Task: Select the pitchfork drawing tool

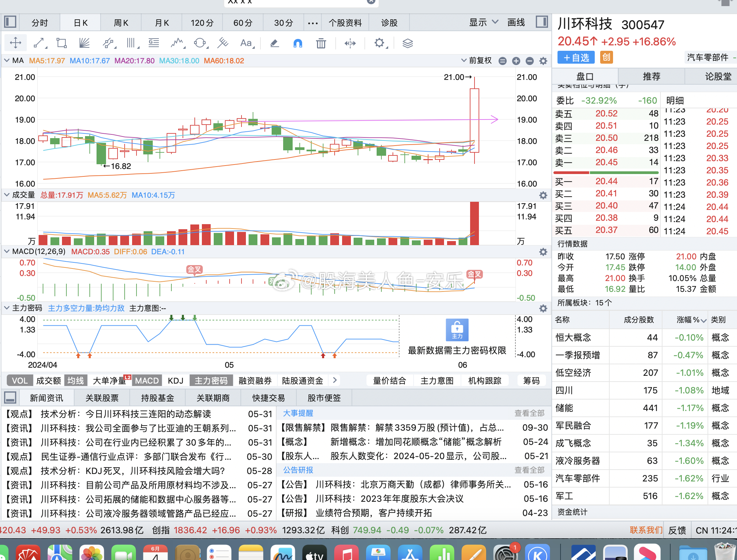Action: [223, 43]
